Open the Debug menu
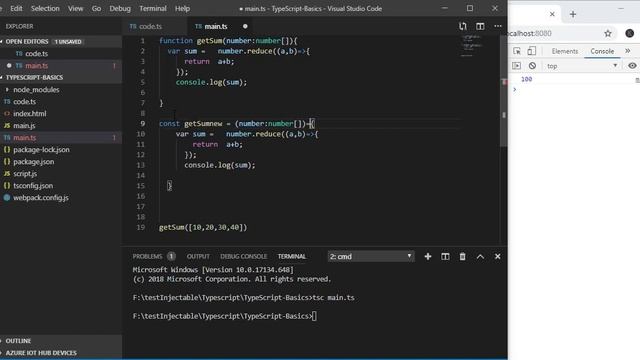Viewport: 640px width, 360px height. (120, 8)
